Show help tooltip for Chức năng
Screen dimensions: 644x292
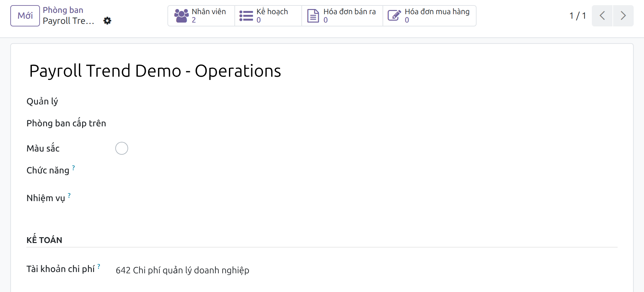73,168
